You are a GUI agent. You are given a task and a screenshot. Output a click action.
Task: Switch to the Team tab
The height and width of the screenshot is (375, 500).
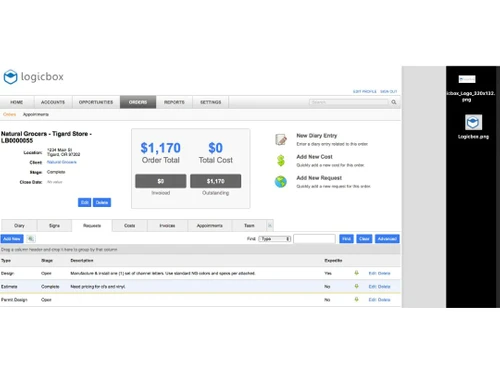(249, 226)
